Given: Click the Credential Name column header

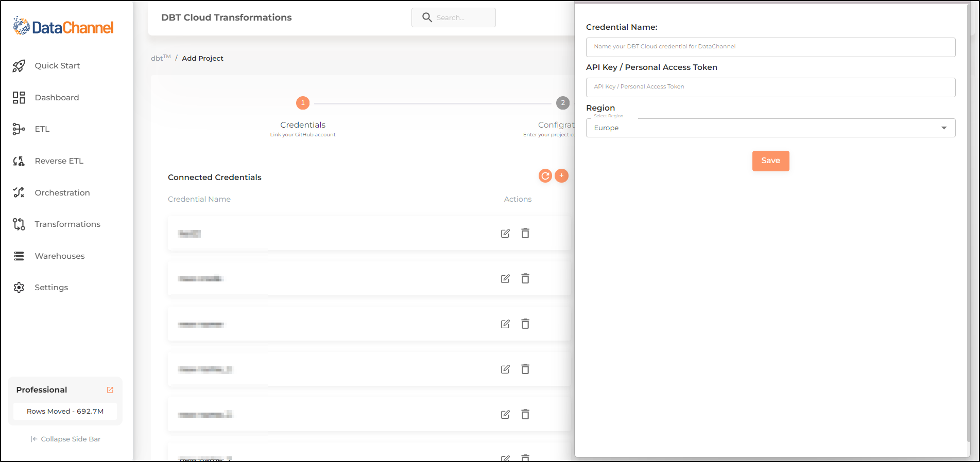Looking at the screenshot, I should click(199, 199).
